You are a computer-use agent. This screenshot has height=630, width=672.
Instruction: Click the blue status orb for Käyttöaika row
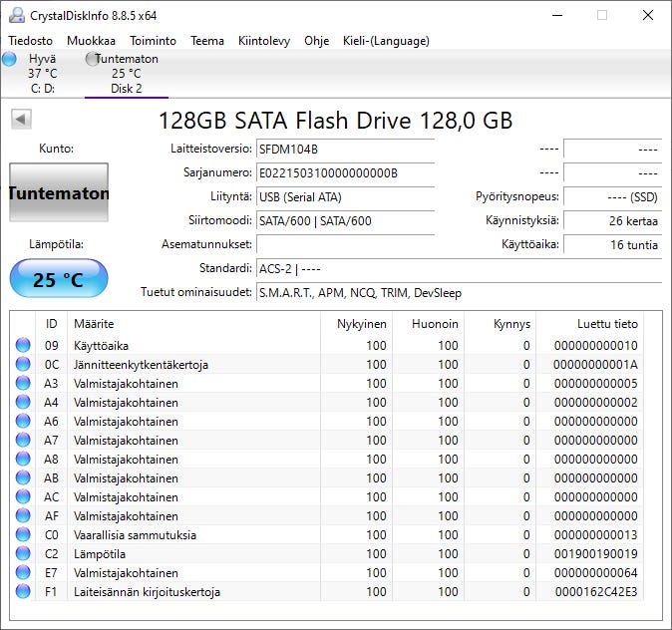coord(23,346)
